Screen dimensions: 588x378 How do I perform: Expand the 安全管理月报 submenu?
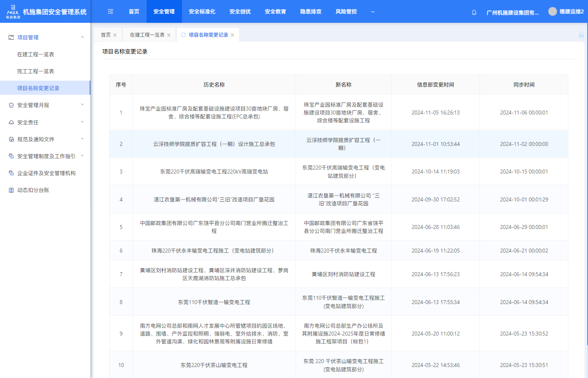point(82,105)
